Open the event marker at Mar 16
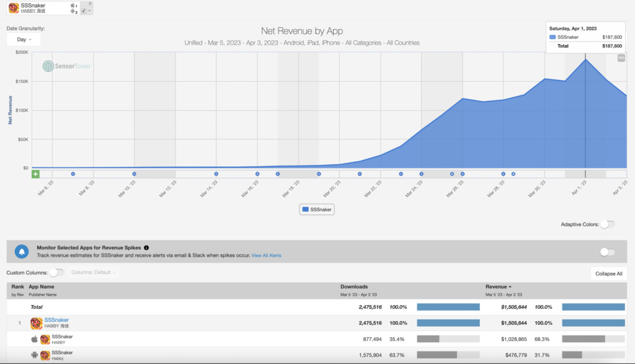 257,174
